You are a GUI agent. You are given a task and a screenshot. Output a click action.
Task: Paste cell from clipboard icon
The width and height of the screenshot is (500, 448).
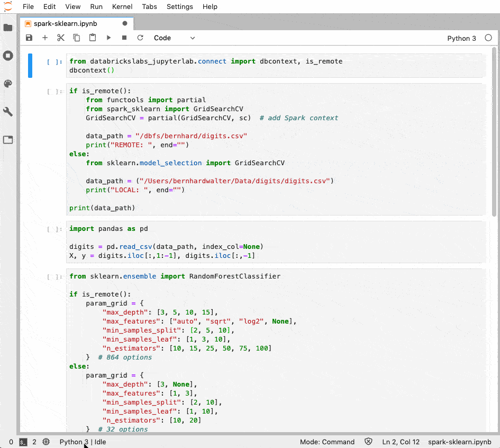point(93,38)
